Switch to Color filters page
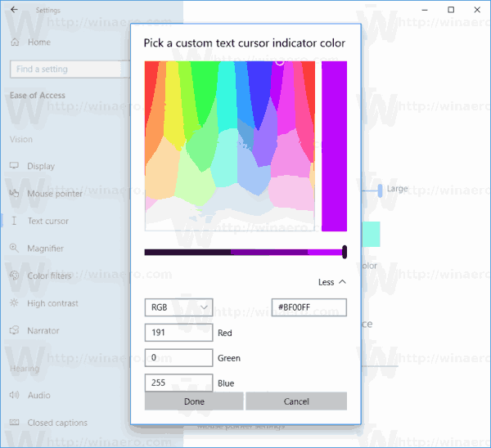The height and width of the screenshot is (448, 491). [49, 276]
